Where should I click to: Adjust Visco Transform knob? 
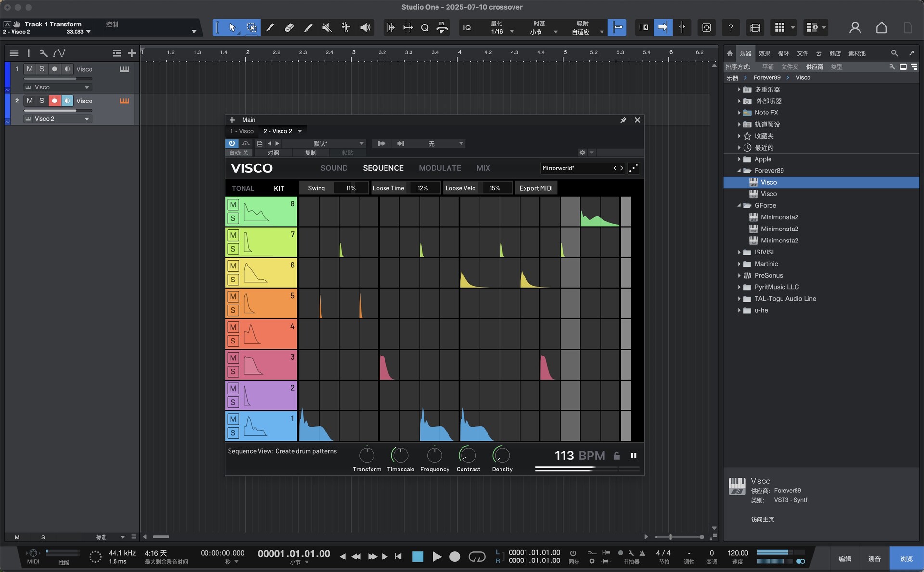[367, 455]
